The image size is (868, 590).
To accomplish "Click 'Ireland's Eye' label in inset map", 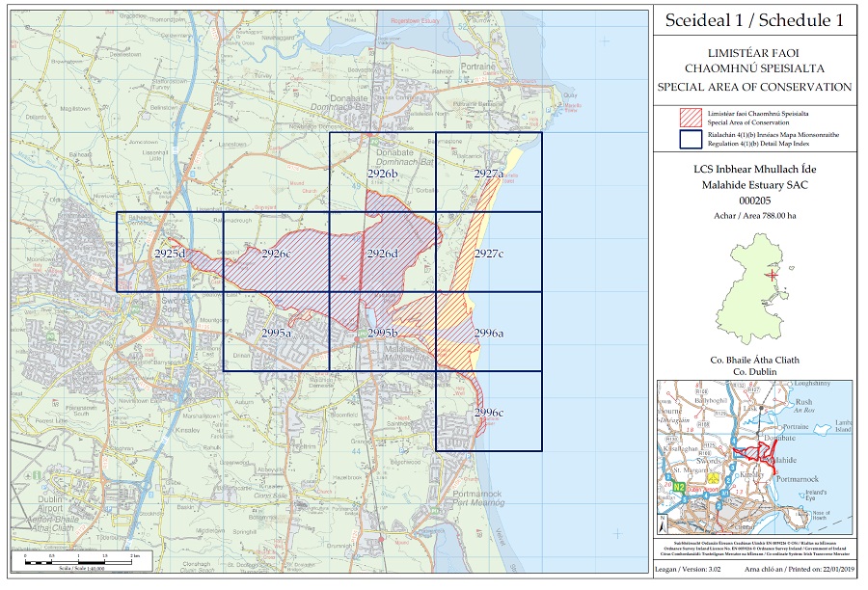I will pyautogui.click(x=816, y=496).
